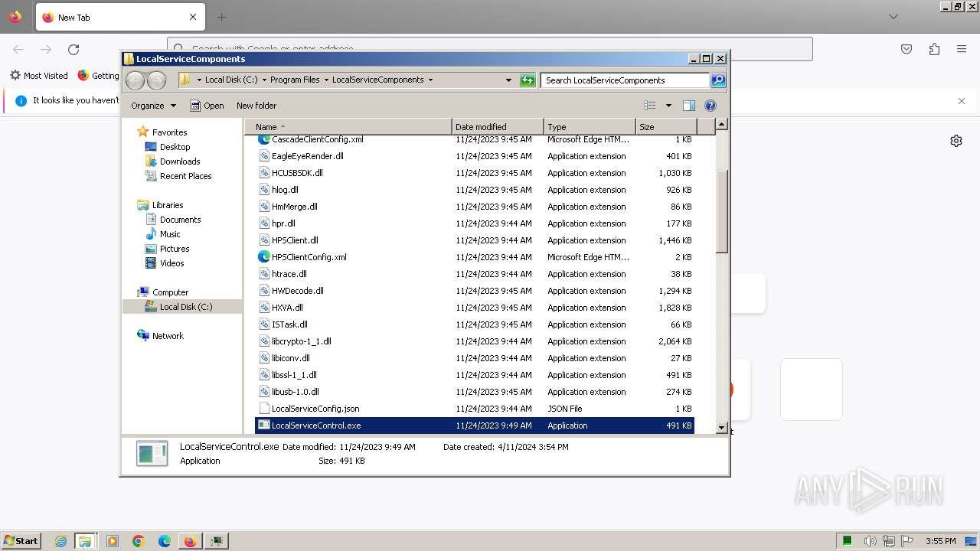Viewport: 980px width, 551px height.
Task: Click the Search LocalServiceComponents field
Action: pyautogui.click(x=625, y=80)
